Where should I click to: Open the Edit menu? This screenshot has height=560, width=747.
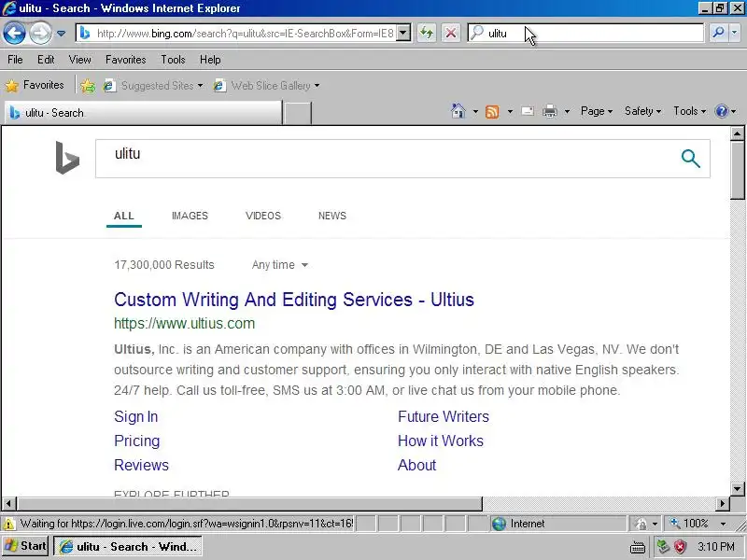(x=46, y=60)
